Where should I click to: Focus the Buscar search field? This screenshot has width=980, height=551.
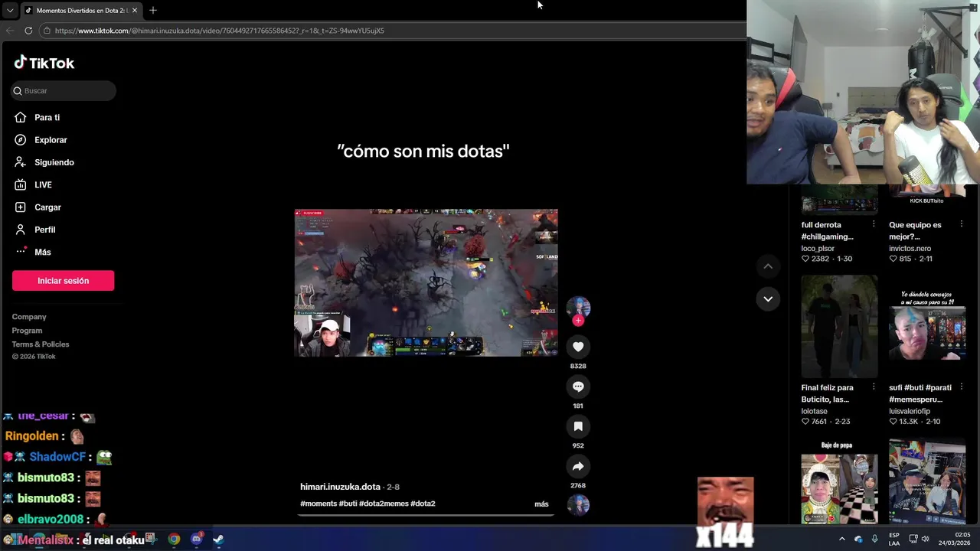[64, 90]
